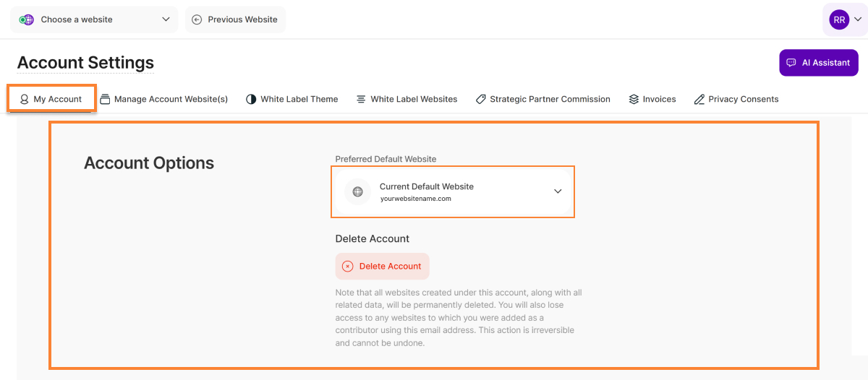Click the Manage Account Website(s) stack icon
868x380 pixels.
pos(105,99)
